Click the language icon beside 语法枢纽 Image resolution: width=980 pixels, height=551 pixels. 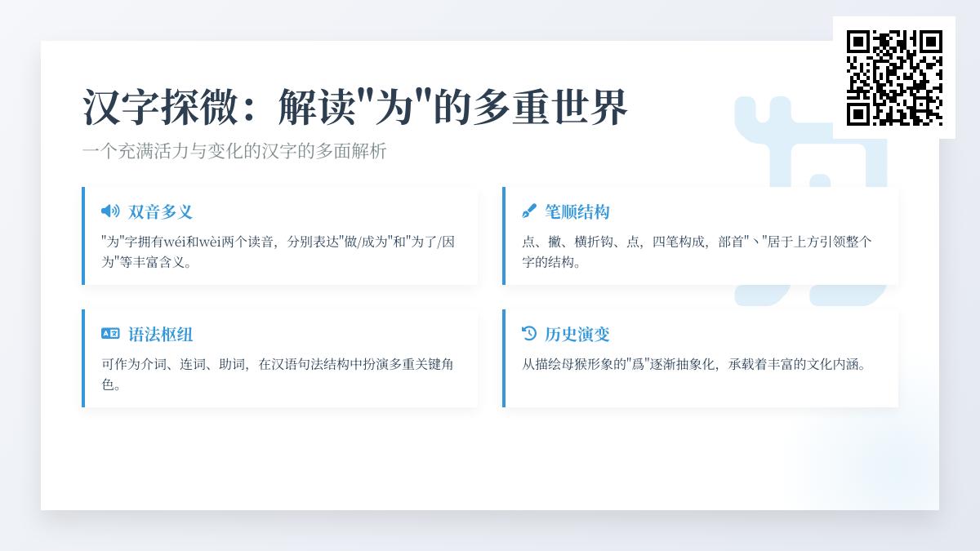[x=110, y=333]
